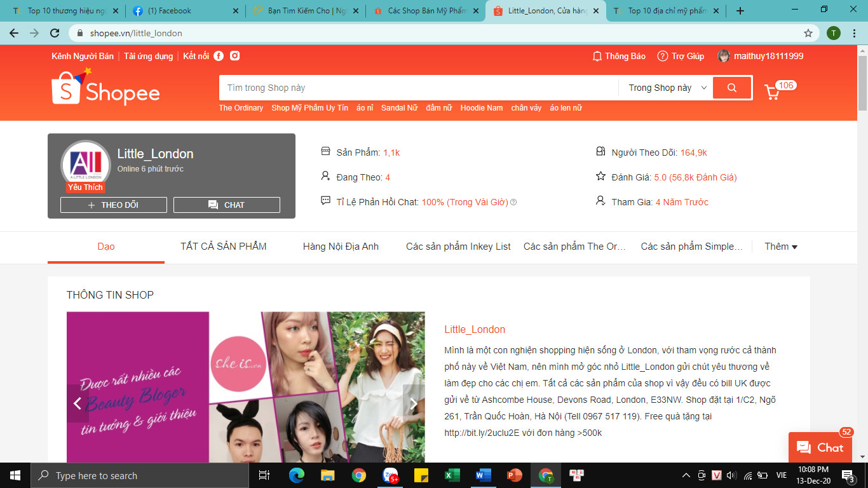Click the Kênh Người Bán link

coord(83,56)
